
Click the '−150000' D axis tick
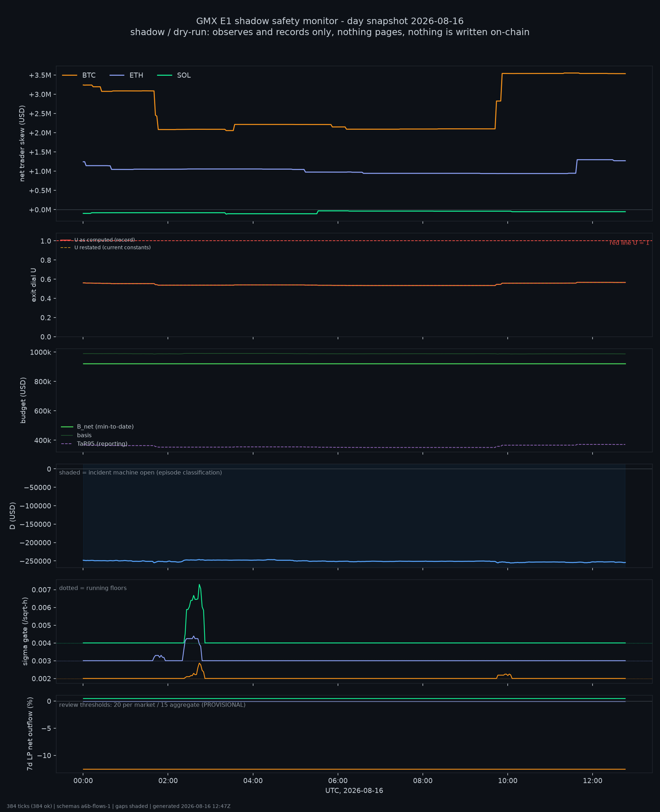(36, 525)
